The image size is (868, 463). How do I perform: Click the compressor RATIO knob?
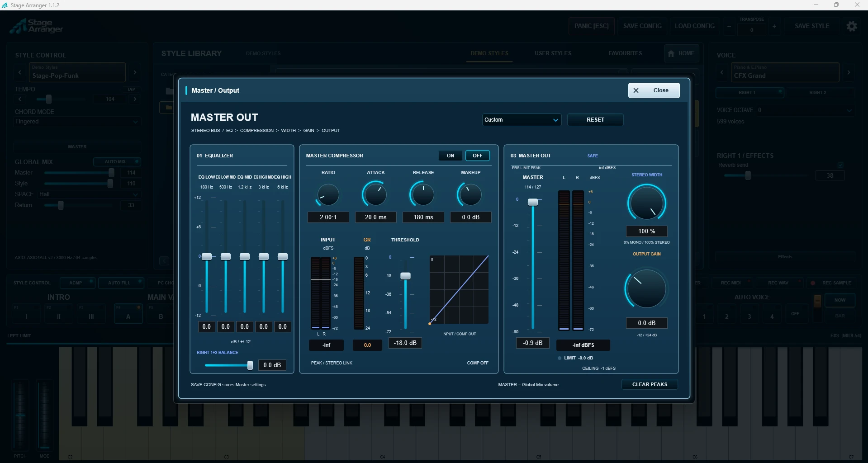328,195
